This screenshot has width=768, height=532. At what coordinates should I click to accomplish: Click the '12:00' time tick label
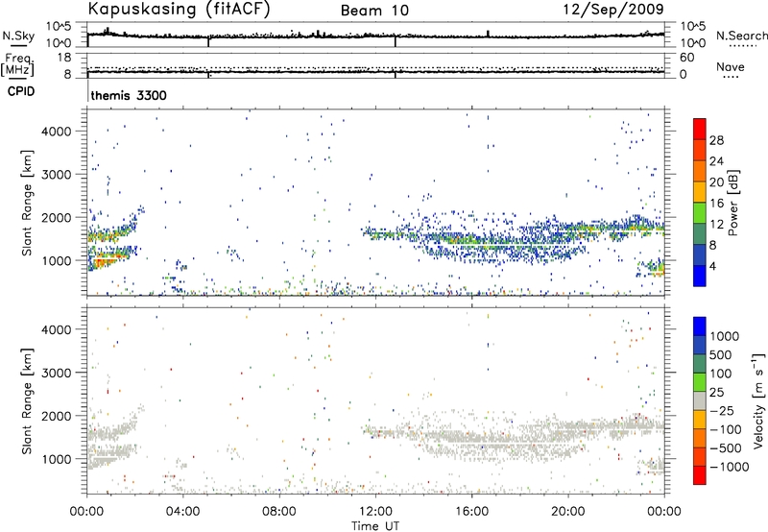point(375,512)
